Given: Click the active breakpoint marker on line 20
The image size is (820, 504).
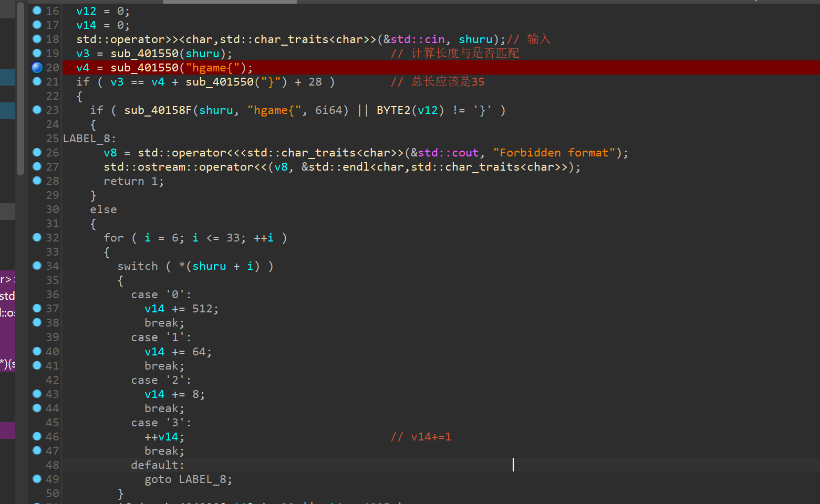Looking at the screenshot, I should click(37, 67).
